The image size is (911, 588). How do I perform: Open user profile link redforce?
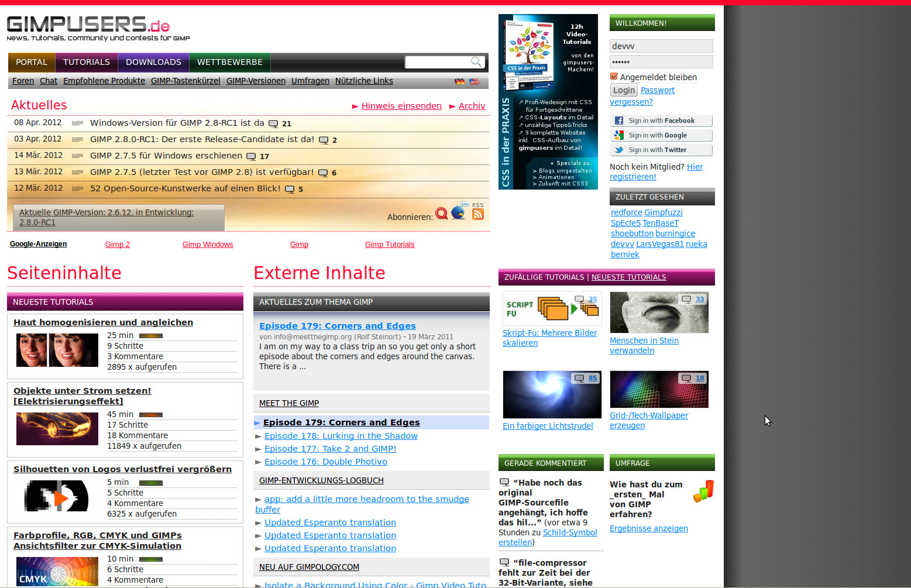coord(627,212)
